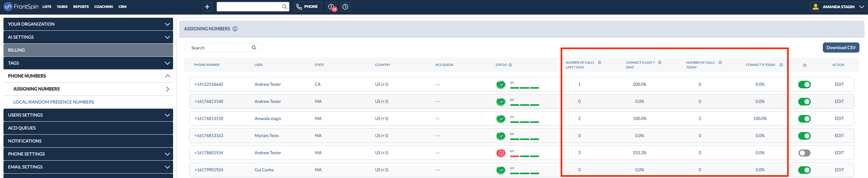The width and height of the screenshot is (868, 178).
Task: Click EDIT for +16176813140
Action: tap(839, 102)
